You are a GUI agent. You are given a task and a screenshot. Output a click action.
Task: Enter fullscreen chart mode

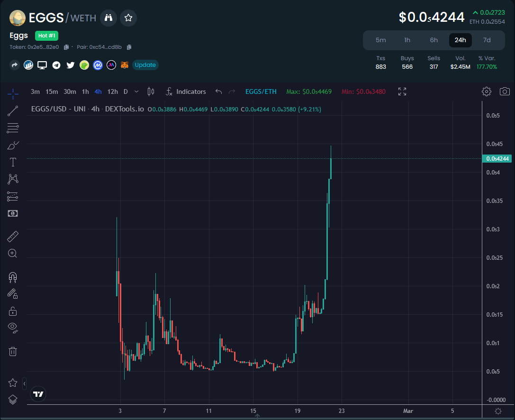click(x=402, y=91)
